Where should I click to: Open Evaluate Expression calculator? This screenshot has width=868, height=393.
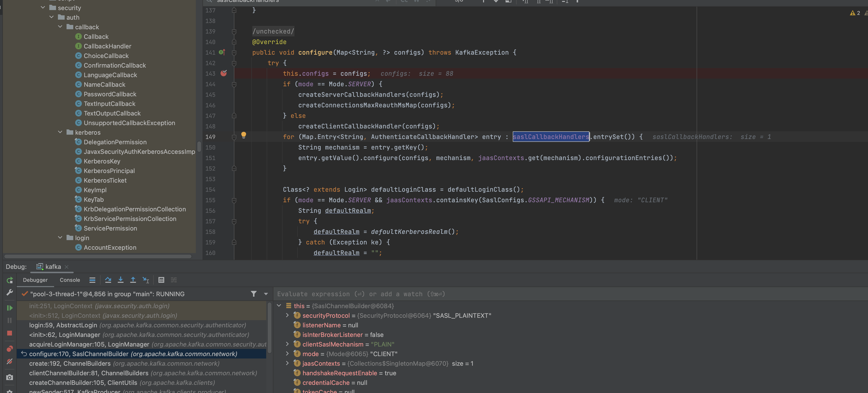coord(161,280)
